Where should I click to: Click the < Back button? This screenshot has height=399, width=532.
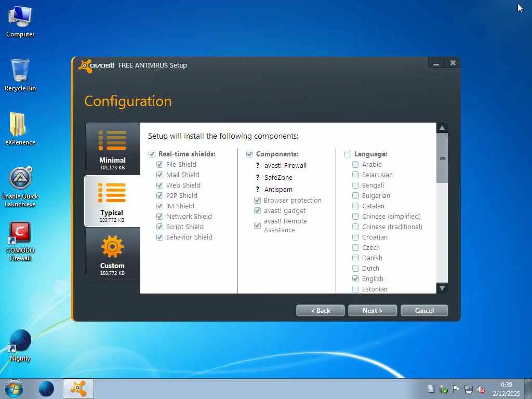click(320, 311)
